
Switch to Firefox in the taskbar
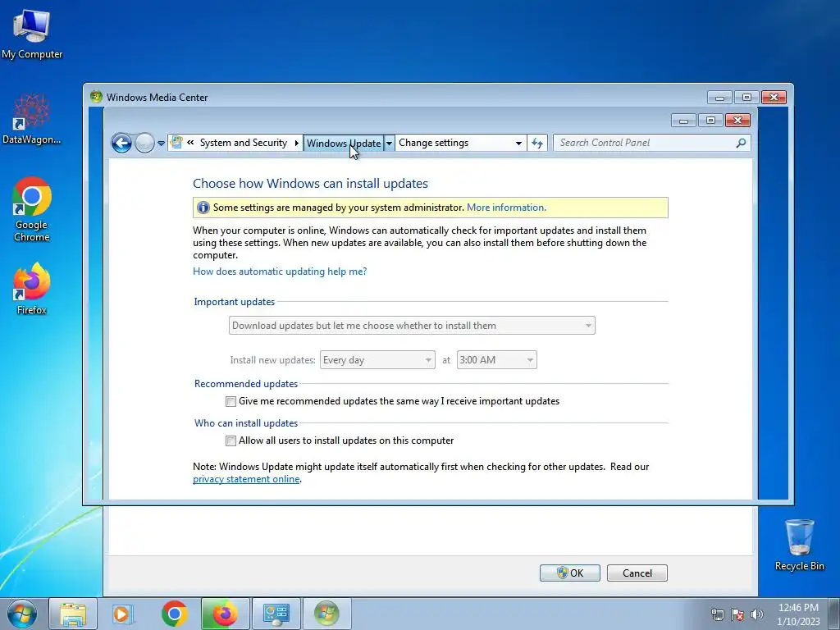225,614
